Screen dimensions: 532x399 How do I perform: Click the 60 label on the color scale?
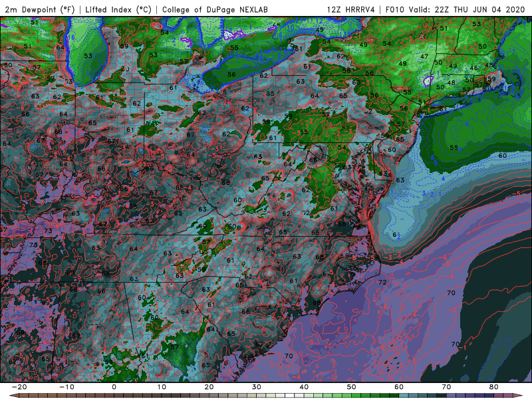pos(399,387)
